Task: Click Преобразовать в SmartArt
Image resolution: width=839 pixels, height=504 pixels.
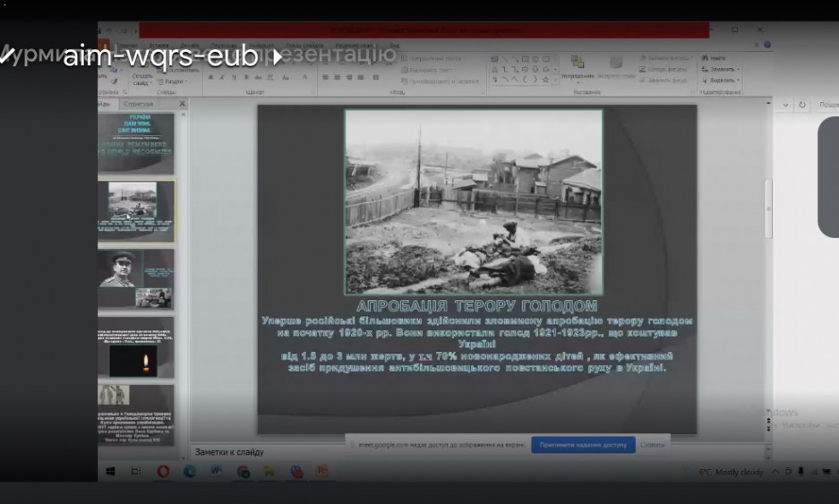Action: point(440,81)
